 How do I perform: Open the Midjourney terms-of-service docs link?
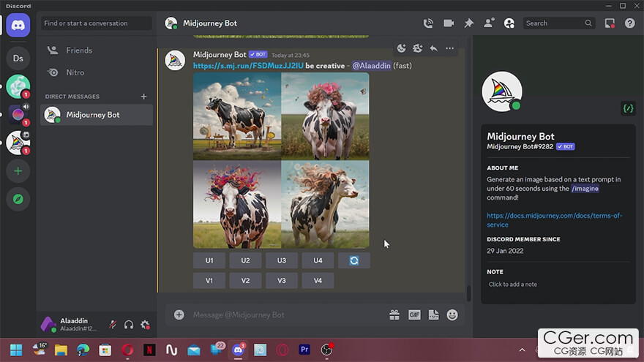[x=555, y=220]
